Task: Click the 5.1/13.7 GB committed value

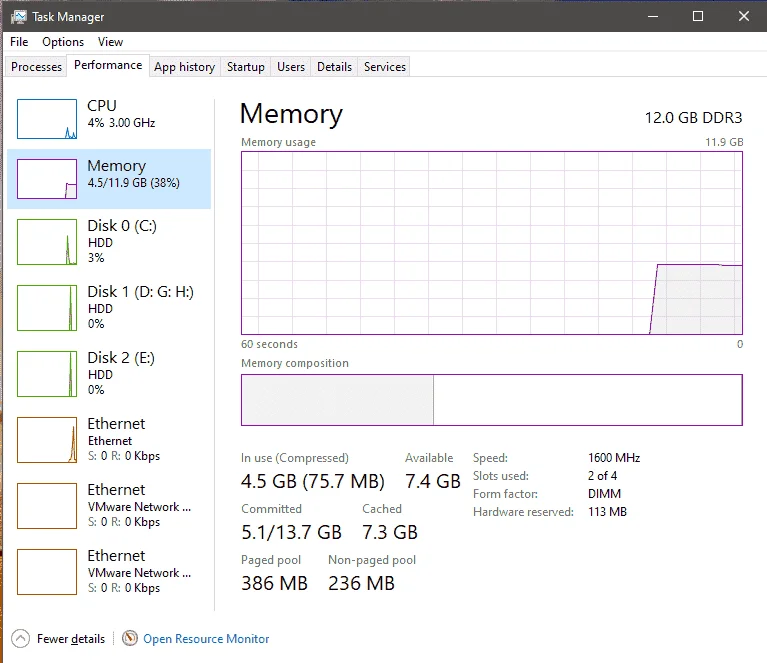Action: pyautogui.click(x=291, y=532)
